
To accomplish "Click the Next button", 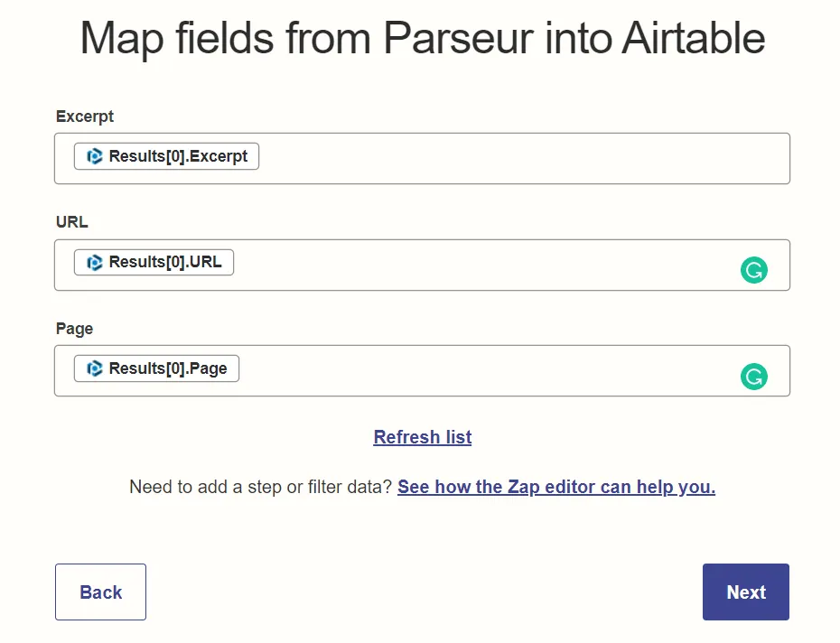I will pyautogui.click(x=745, y=592).
